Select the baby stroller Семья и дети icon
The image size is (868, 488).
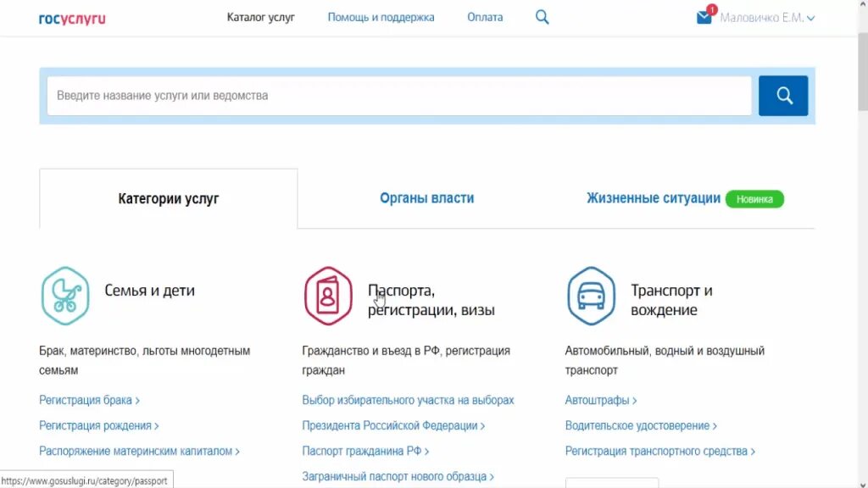pyautogui.click(x=65, y=296)
